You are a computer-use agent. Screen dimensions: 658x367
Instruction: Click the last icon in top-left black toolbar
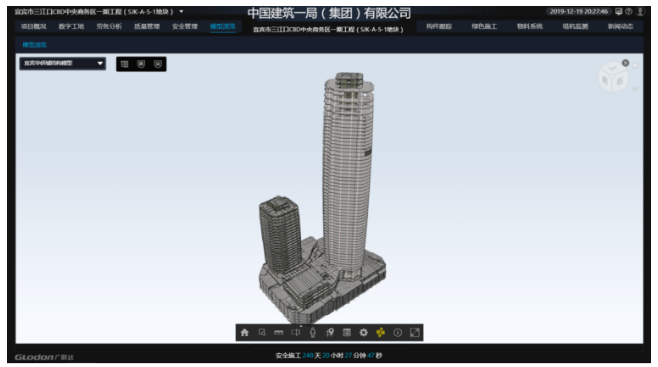click(x=158, y=64)
